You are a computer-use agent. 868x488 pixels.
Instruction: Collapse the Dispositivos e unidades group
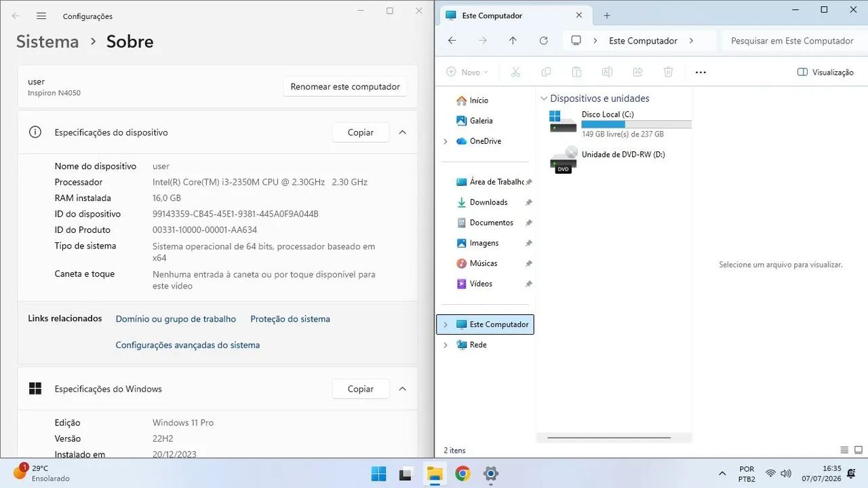point(544,98)
